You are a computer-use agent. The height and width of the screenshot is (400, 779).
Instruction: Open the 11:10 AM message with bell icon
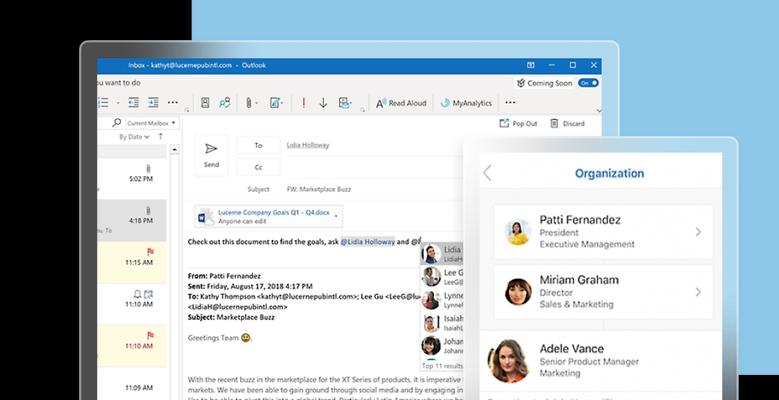[x=132, y=304]
